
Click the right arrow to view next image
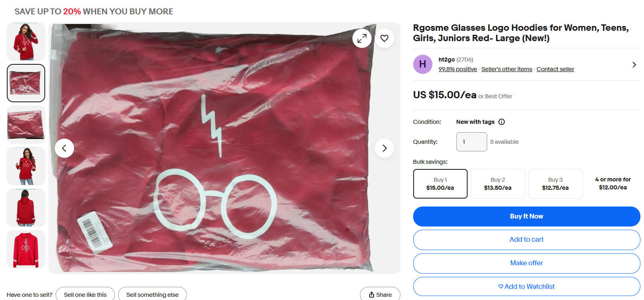coord(384,148)
